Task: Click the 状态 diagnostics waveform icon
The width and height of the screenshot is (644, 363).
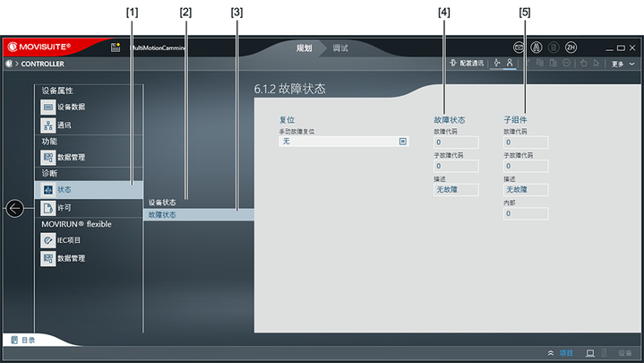Action: pos(47,190)
